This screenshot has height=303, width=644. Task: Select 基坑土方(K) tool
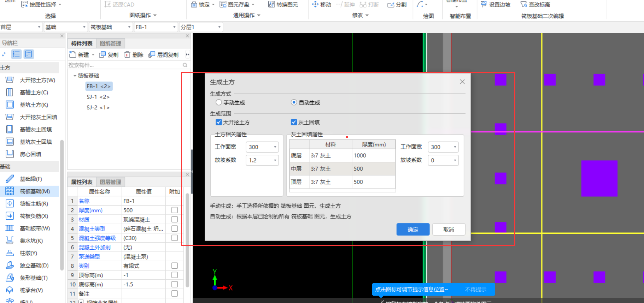click(x=34, y=105)
